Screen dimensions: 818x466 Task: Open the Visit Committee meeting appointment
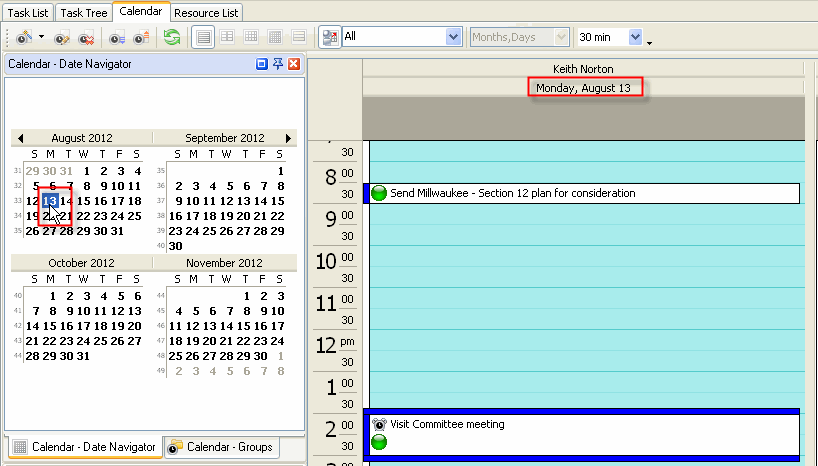[447, 424]
